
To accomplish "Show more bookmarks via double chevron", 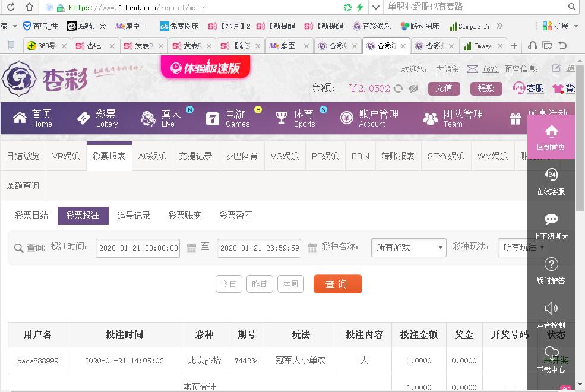I will click(x=500, y=26).
